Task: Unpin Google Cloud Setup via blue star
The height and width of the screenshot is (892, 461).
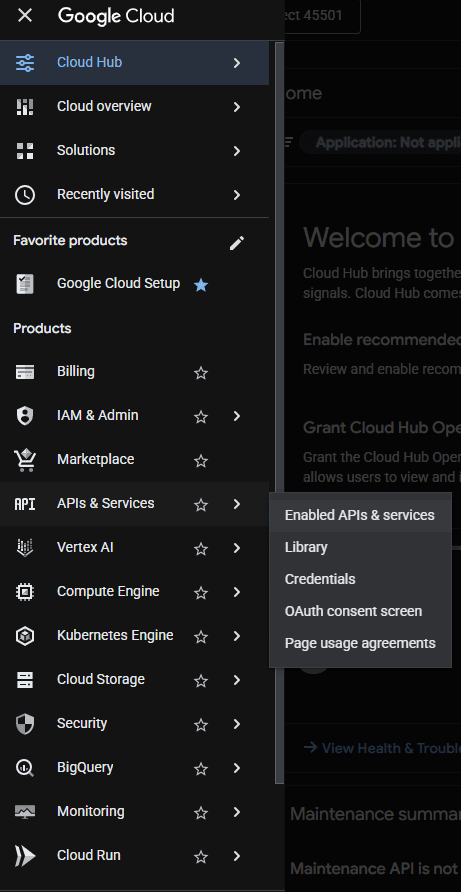Action: point(201,284)
